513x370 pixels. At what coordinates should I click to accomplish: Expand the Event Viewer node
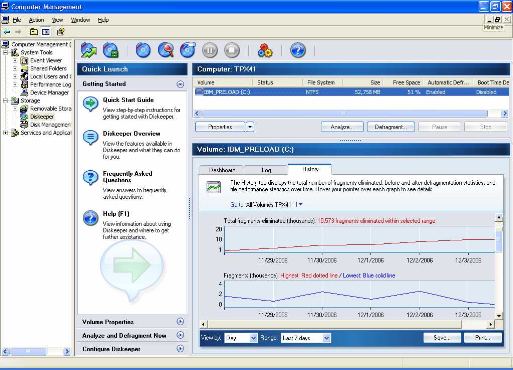tap(15, 61)
